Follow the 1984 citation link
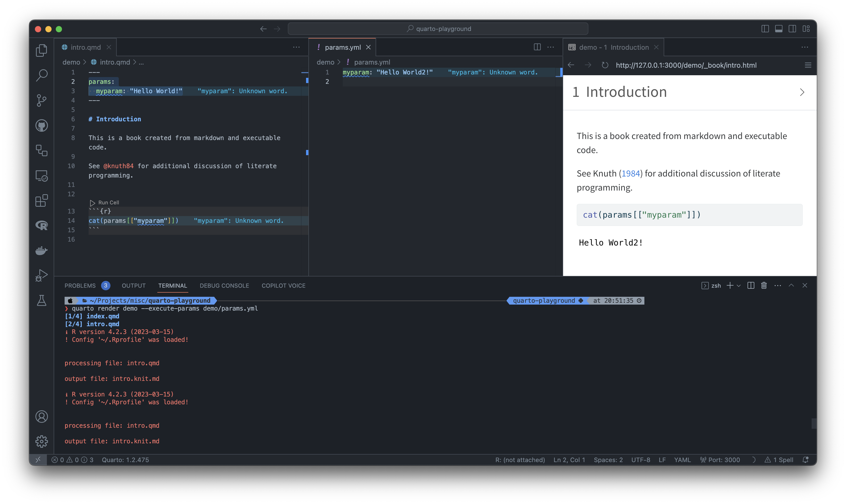 coord(631,173)
